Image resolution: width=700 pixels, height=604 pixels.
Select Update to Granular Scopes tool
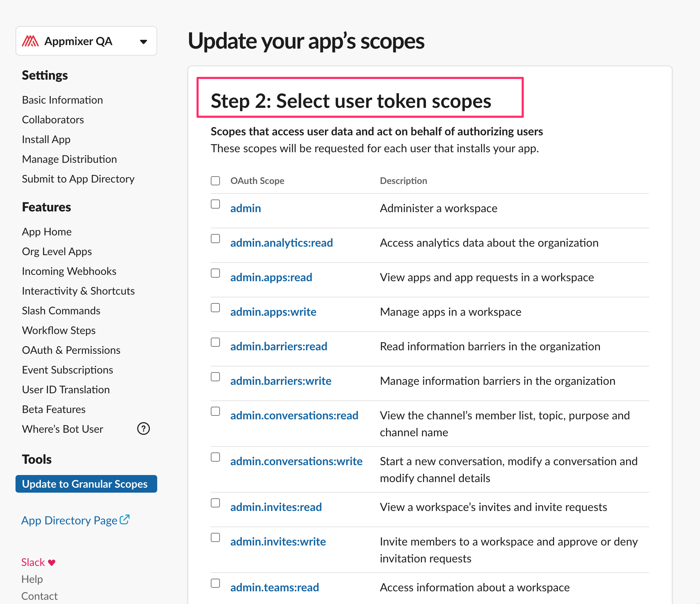pos(85,484)
